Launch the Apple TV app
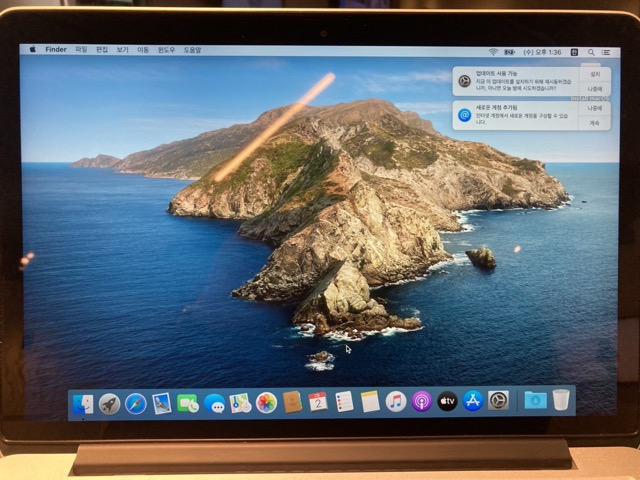Image resolution: width=640 pixels, height=480 pixels. tap(447, 402)
